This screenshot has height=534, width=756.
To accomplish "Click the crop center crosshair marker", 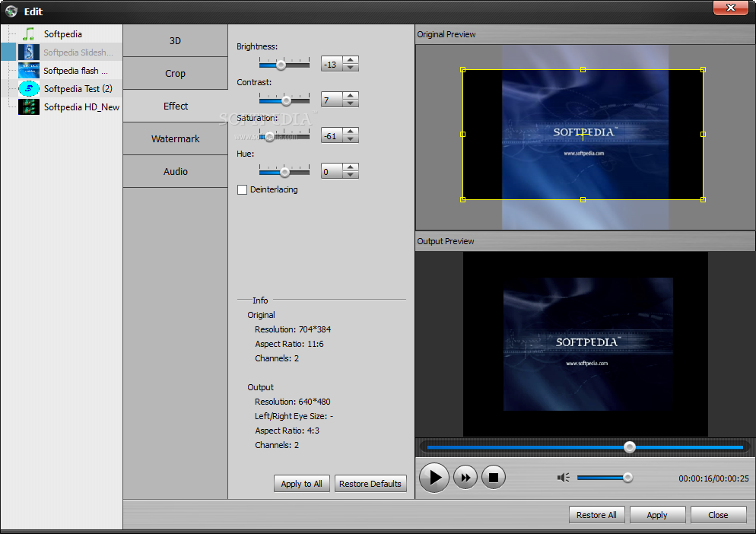I will click(583, 135).
